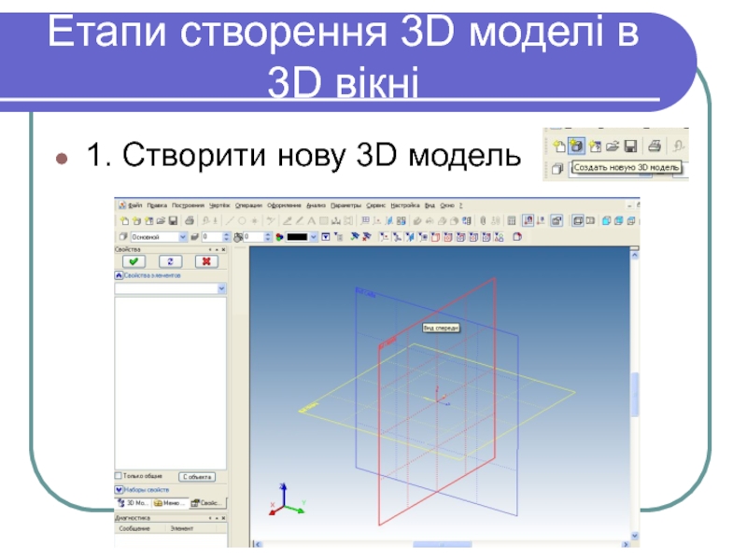The width and height of the screenshot is (747, 560).
Task: Confirm with the green check mark button
Action: pos(134,261)
